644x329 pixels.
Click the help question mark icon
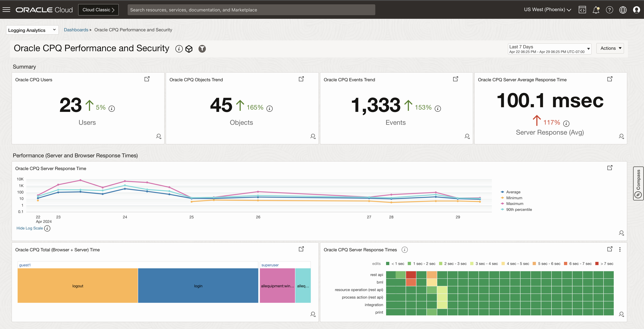(609, 10)
